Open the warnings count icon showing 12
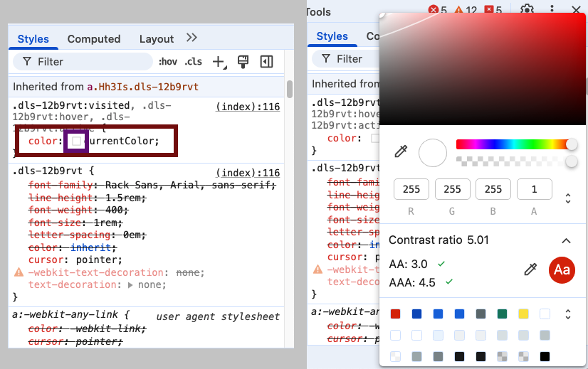Screen dimensions: 588x369 pos(466,9)
